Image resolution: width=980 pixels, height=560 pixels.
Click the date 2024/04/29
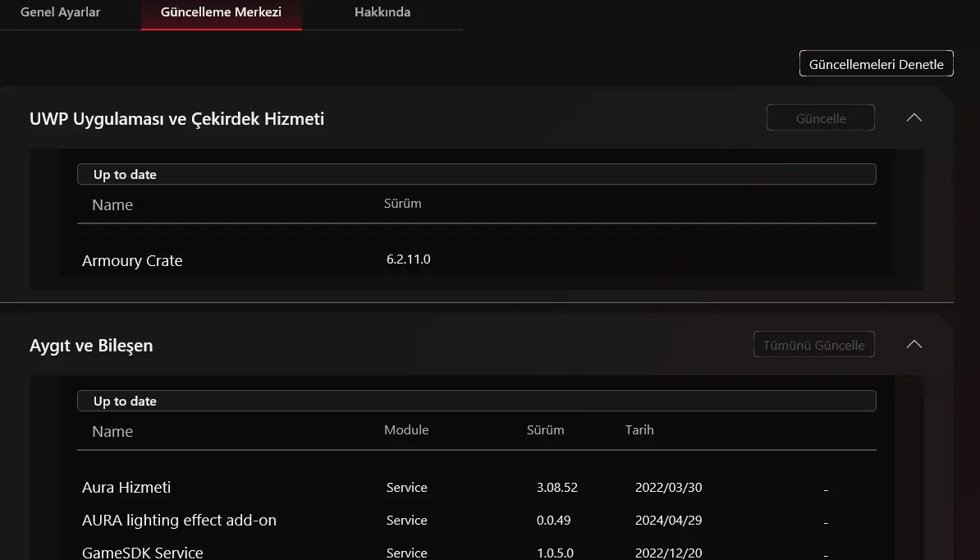coord(669,520)
